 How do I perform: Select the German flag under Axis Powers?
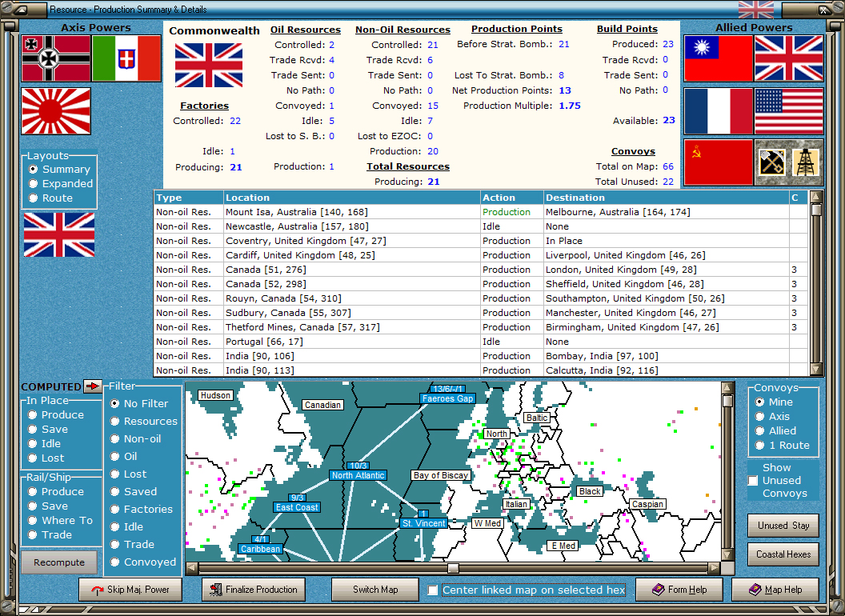pyautogui.click(x=55, y=58)
